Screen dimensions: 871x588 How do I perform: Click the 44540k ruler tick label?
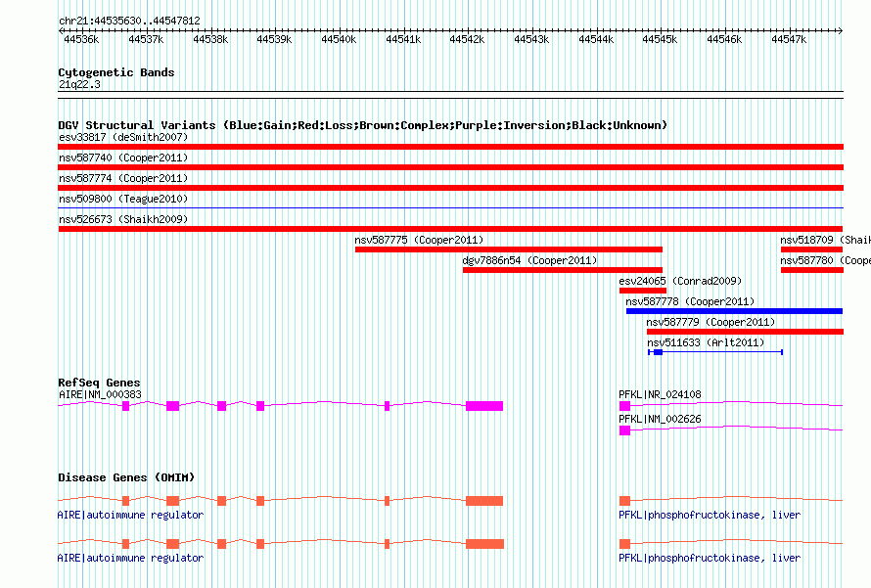(x=339, y=39)
